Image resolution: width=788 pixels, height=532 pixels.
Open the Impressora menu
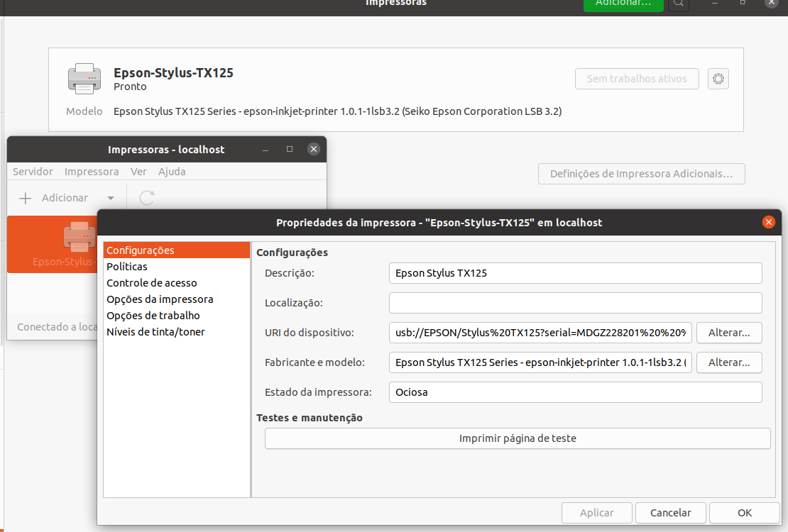[92, 172]
